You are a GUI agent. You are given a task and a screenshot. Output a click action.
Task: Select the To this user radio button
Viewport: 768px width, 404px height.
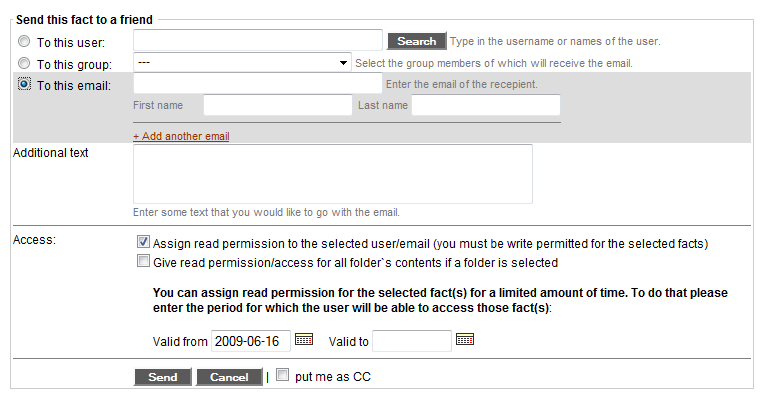(x=24, y=42)
